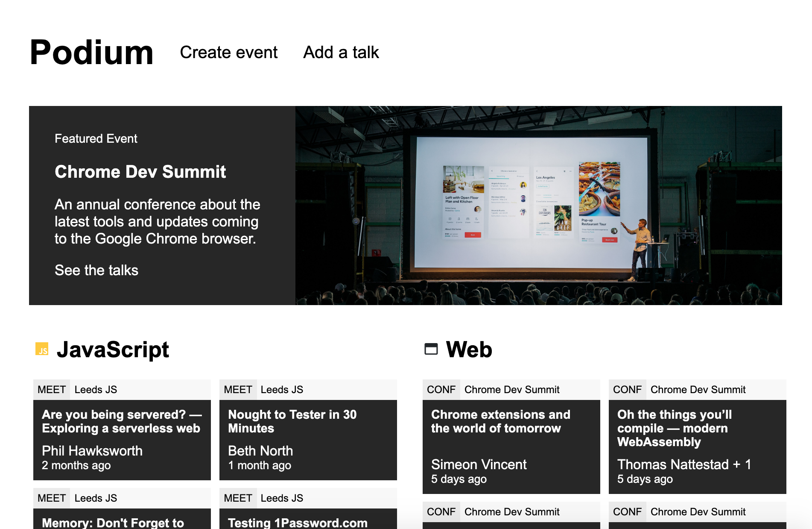Open the Web category heading
The width and height of the screenshot is (812, 529).
point(469,350)
